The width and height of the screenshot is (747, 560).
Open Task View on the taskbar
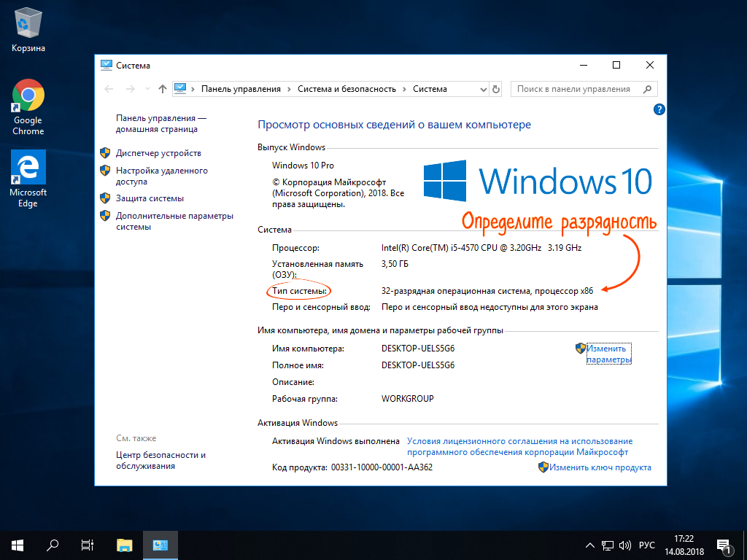point(88,545)
